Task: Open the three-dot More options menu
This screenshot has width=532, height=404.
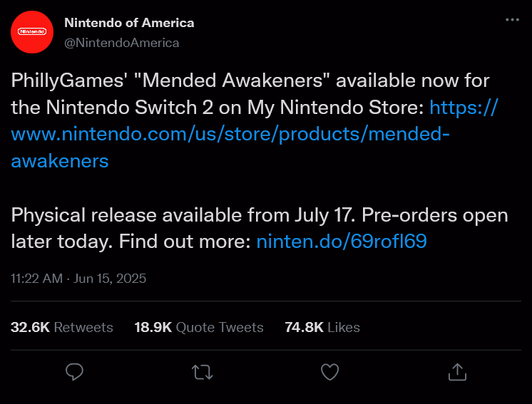Action: pos(512,20)
